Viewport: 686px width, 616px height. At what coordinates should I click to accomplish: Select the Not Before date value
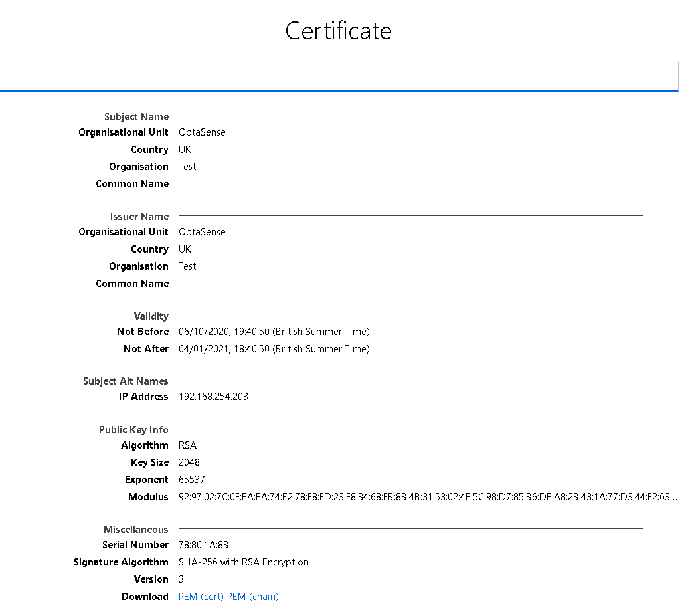pos(274,331)
